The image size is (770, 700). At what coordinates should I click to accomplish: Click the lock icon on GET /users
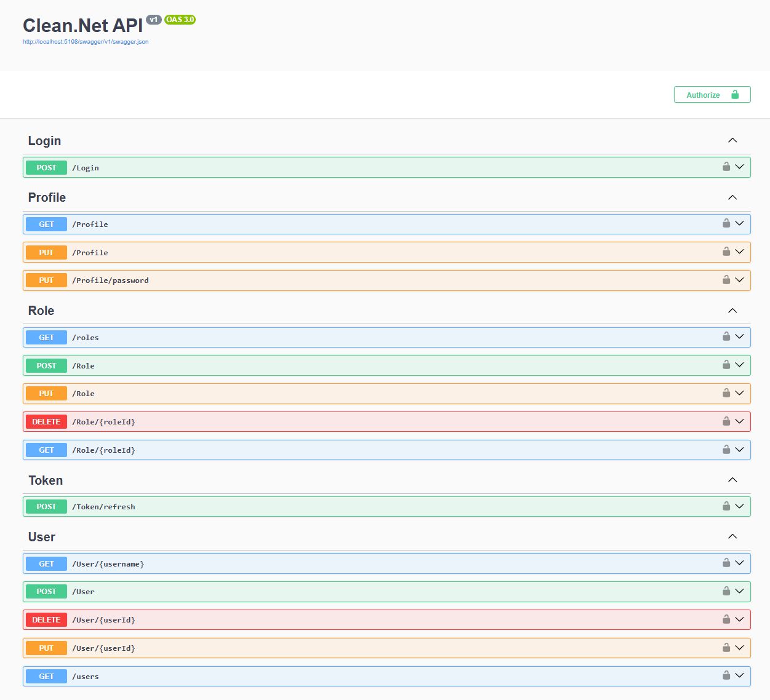(x=726, y=675)
